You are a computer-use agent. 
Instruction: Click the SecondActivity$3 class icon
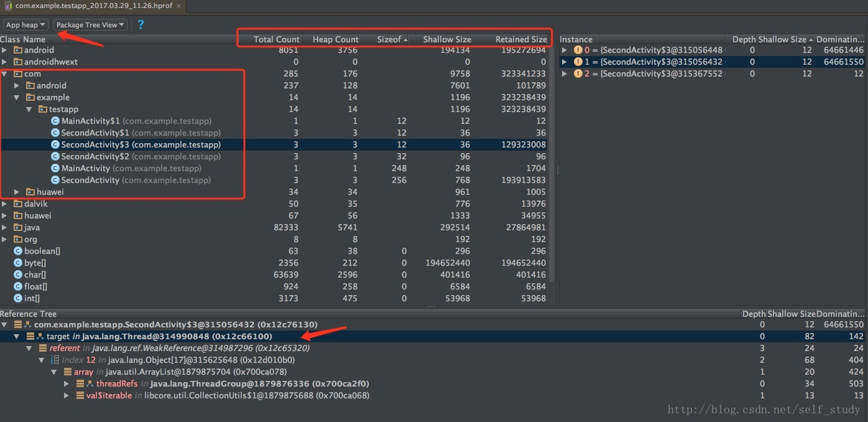click(x=55, y=144)
